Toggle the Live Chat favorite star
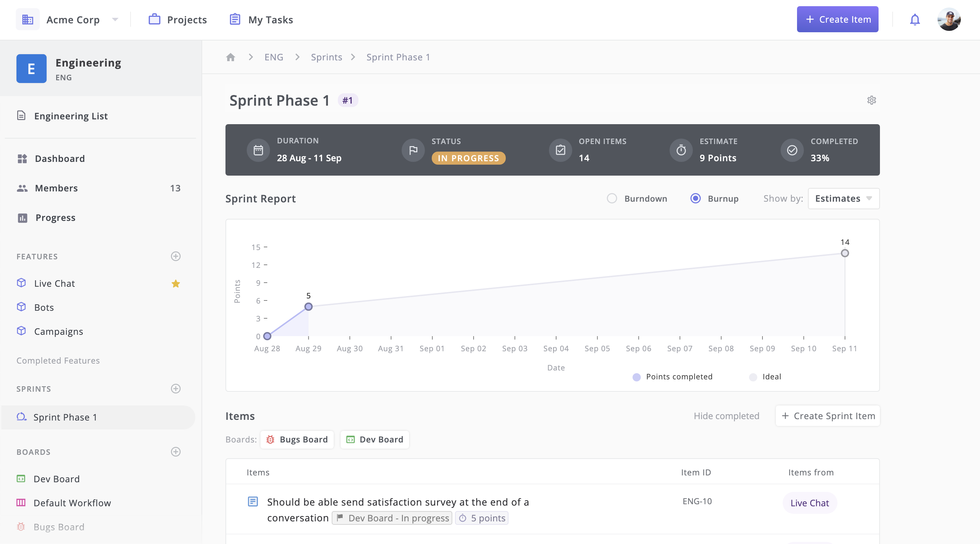Image resolution: width=980 pixels, height=544 pixels. pos(175,284)
